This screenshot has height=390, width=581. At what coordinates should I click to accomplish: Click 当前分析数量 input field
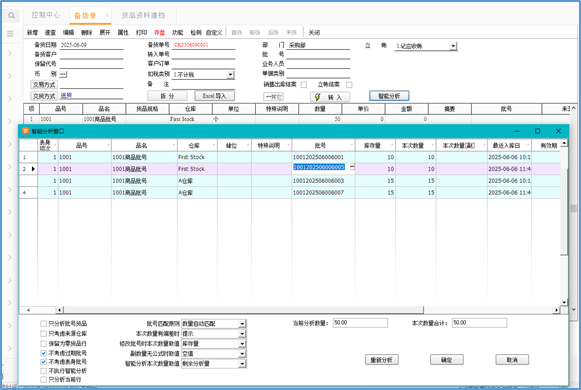360,323
